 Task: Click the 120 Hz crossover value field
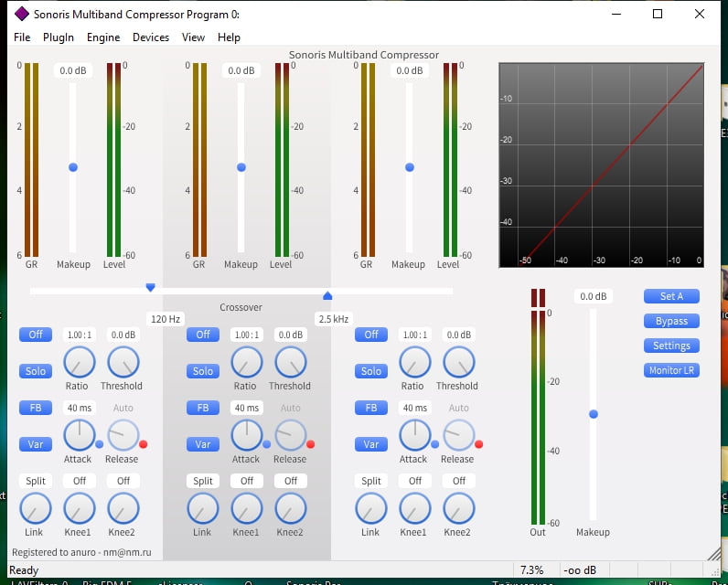pyautogui.click(x=166, y=319)
